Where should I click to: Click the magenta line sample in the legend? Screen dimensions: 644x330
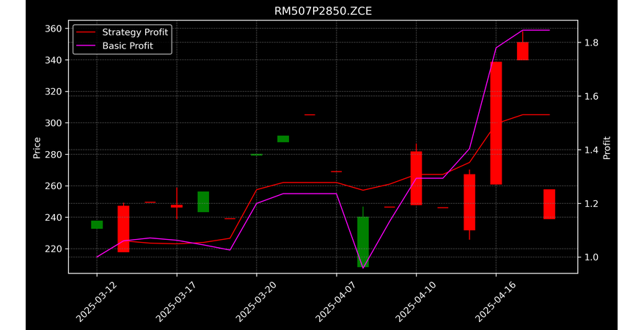pyautogui.click(x=86, y=46)
